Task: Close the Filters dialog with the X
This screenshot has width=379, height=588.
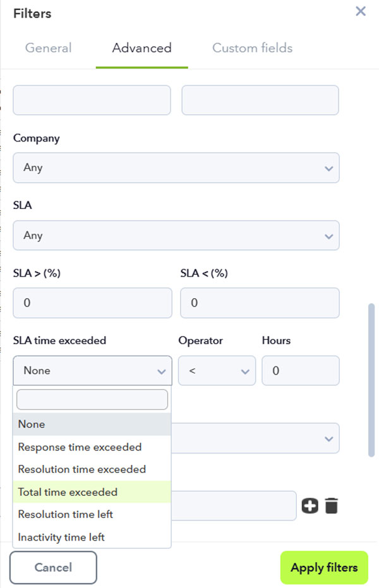Action: click(x=360, y=11)
